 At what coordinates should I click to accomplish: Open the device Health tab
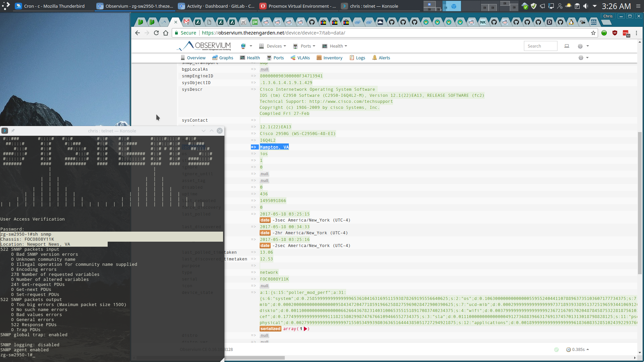click(250, 58)
